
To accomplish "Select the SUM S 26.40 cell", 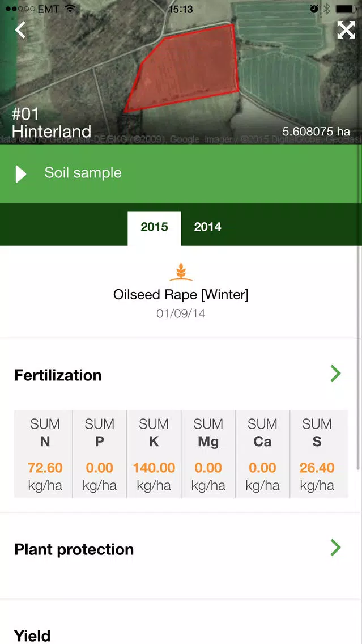I will coord(317,454).
